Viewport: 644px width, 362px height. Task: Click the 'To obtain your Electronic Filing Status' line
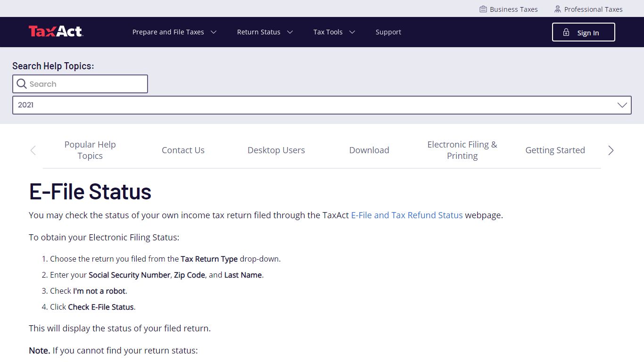(x=104, y=238)
